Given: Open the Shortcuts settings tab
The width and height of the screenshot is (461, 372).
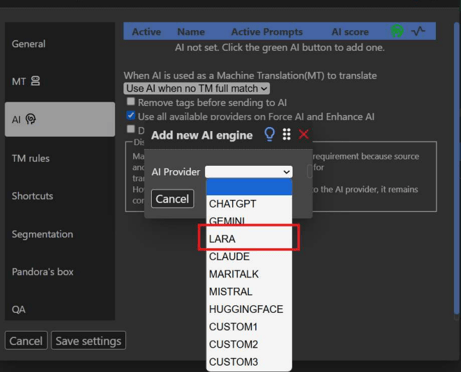Looking at the screenshot, I should click(x=60, y=196).
